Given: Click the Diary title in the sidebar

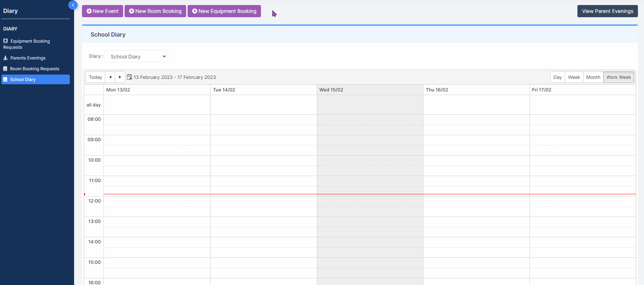Looking at the screenshot, I should 10,11.
